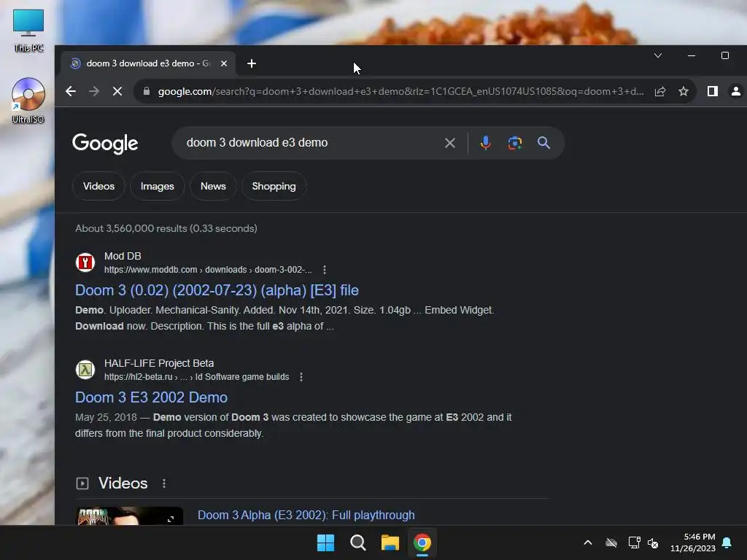Viewport: 747px width, 560px height.
Task: Open the Chrome side panel icon
Action: pyautogui.click(x=712, y=91)
